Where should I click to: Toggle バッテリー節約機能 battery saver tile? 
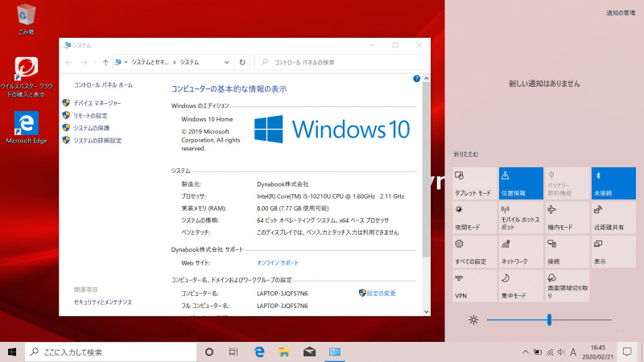[x=568, y=183]
